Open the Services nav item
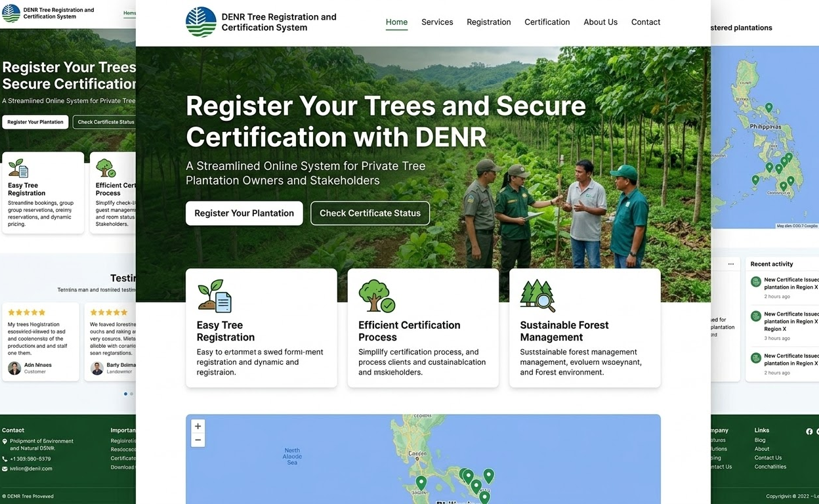Screen dimensions: 819x504 (437, 22)
